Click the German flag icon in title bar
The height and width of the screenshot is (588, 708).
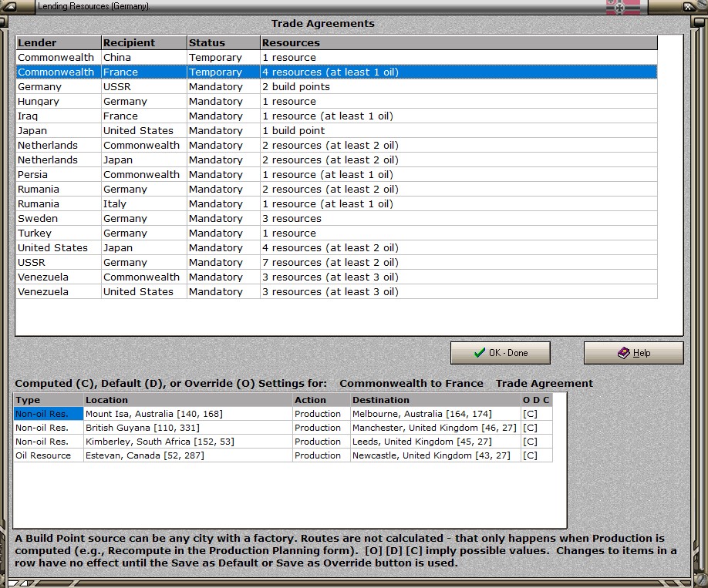point(622,7)
